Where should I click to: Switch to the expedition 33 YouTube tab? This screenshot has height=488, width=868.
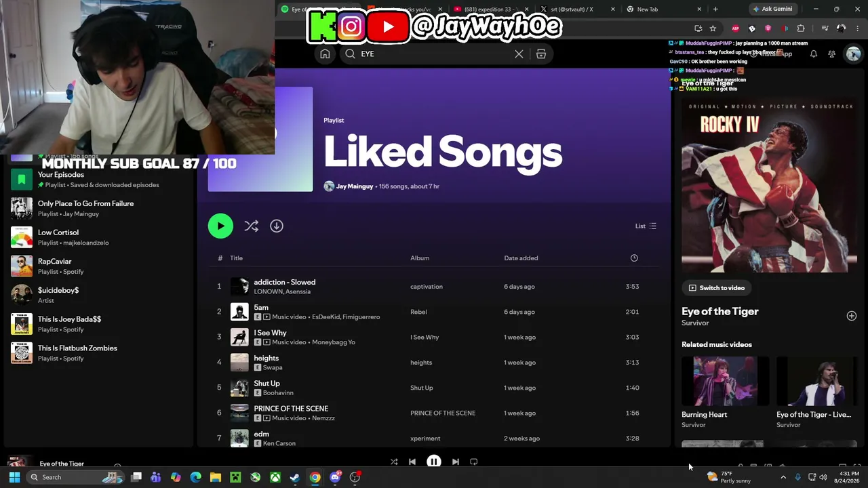tap(490, 9)
